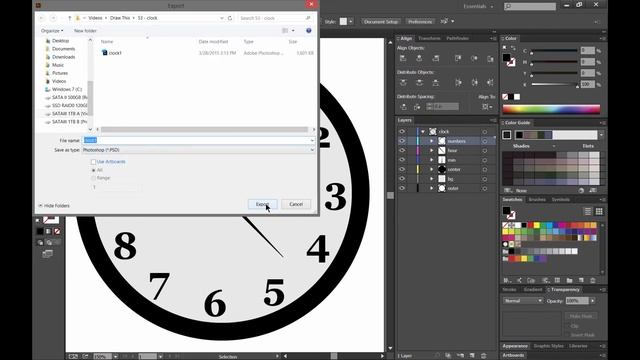
Task: Expand the center sublayer
Action: pyautogui.click(x=431, y=169)
